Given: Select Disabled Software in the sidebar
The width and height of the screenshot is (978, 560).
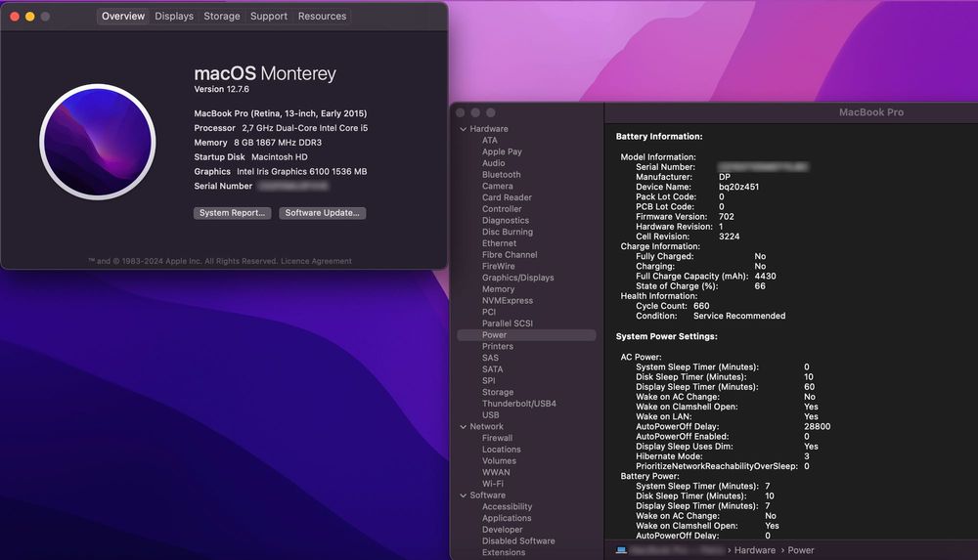Looking at the screenshot, I should 518,541.
